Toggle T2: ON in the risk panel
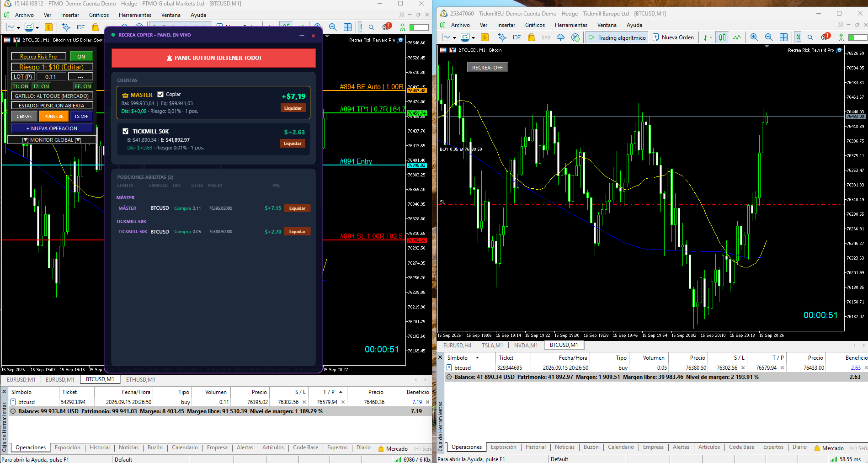The image size is (868, 463). pyautogui.click(x=41, y=86)
